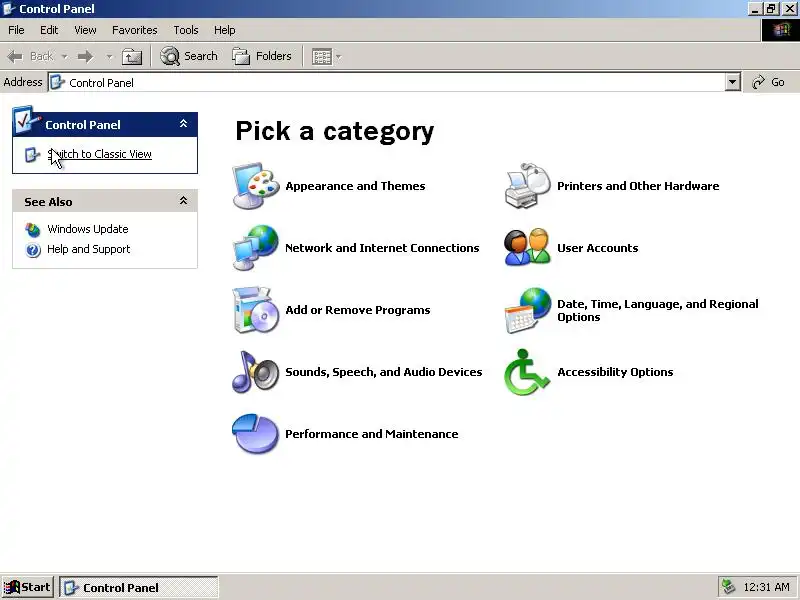Expand the Address bar dropdown list
The height and width of the screenshot is (600, 800).
[733, 82]
